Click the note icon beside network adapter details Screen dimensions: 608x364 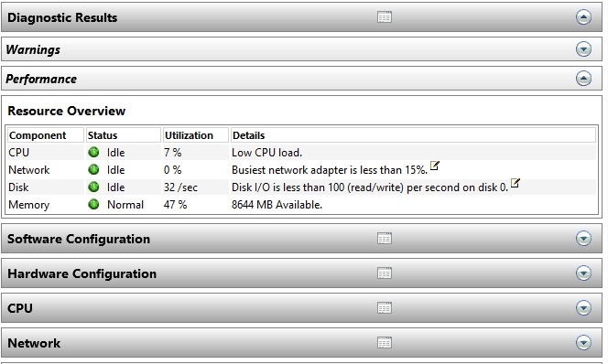[435, 166]
